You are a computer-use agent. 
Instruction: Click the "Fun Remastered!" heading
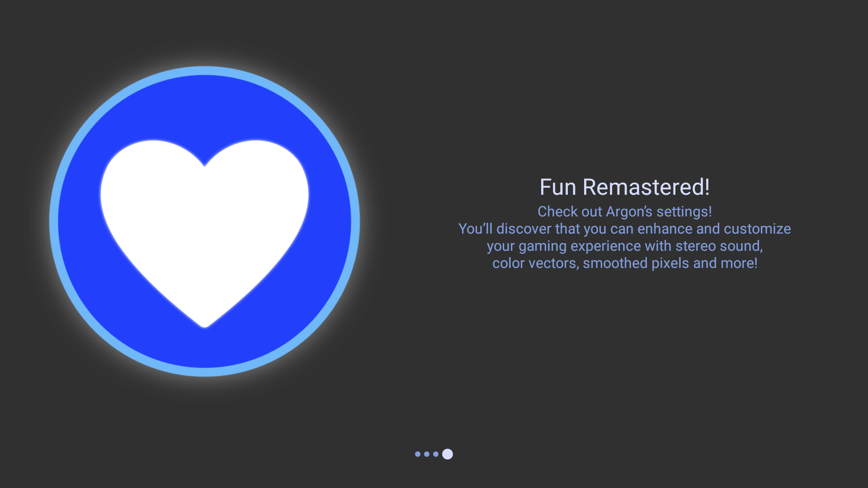(624, 187)
